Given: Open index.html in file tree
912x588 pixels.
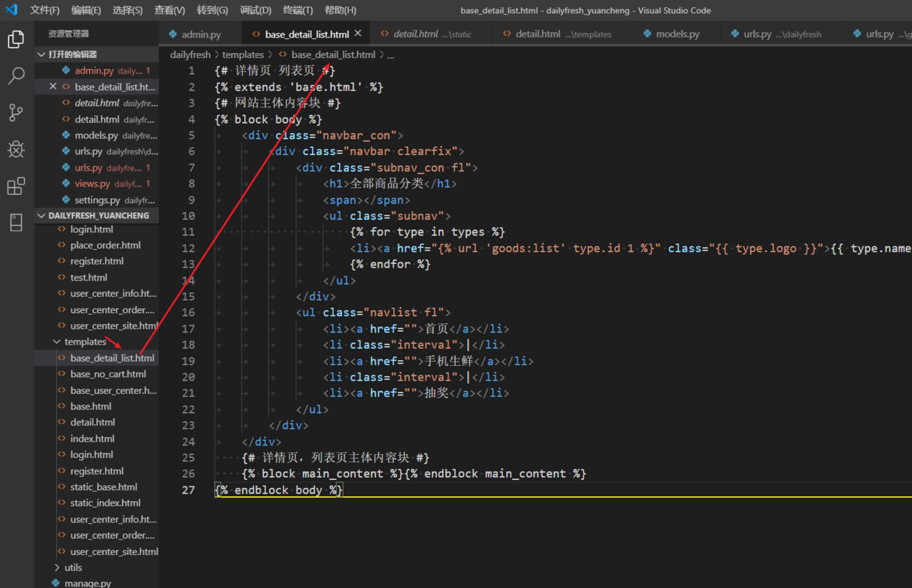Looking at the screenshot, I should click(96, 439).
